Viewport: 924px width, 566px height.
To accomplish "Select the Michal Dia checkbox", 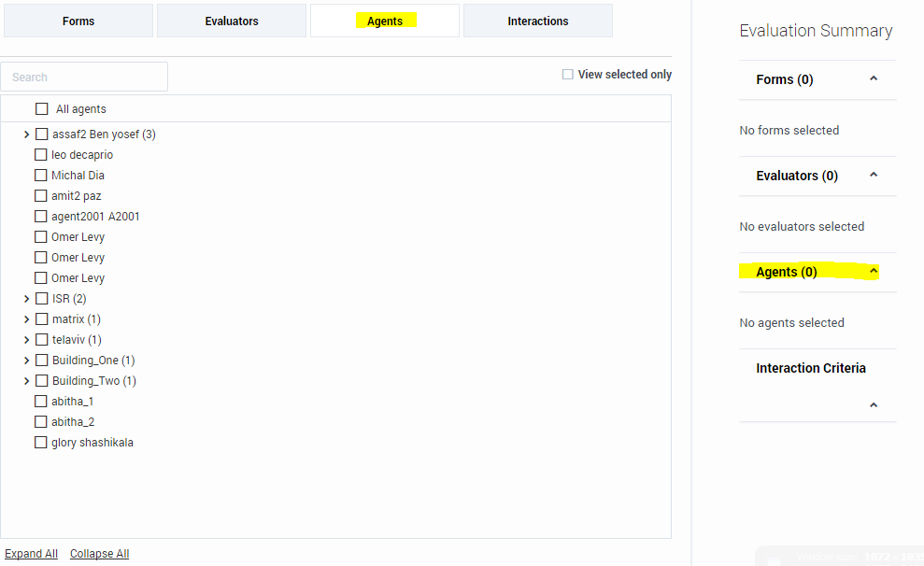I will click(41, 176).
